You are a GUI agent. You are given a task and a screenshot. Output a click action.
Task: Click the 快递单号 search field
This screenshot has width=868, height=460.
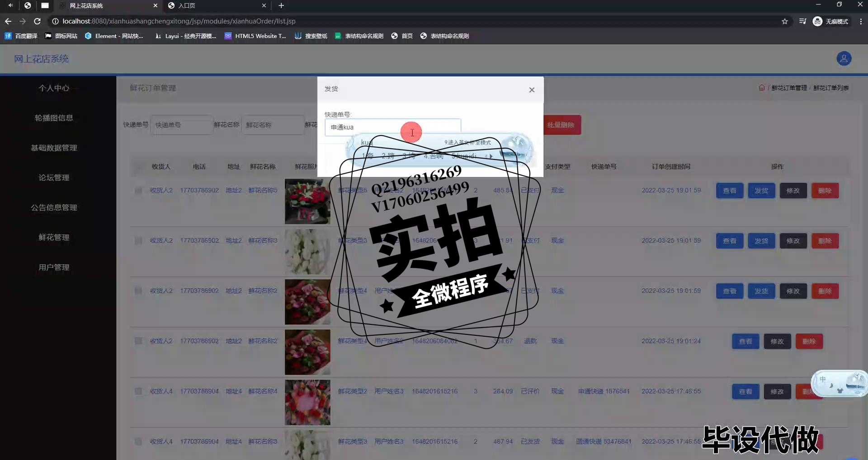pyautogui.click(x=181, y=125)
